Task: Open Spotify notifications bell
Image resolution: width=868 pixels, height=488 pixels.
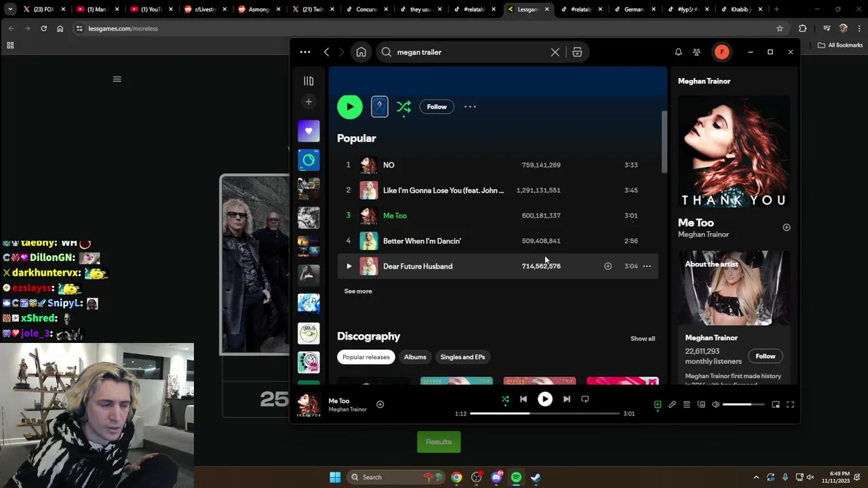Action: click(678, 52)
